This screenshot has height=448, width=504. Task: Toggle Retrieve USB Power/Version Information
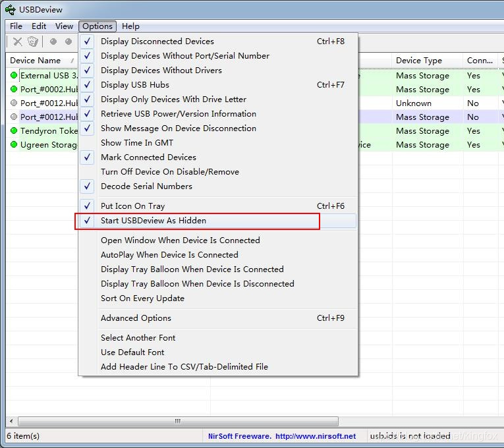click(x=218, y=114)
